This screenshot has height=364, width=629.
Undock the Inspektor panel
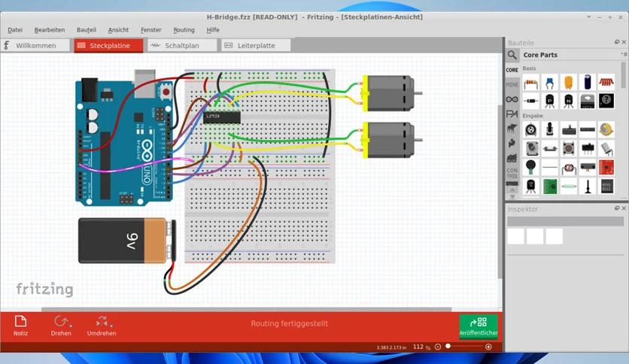click(617, 208)
